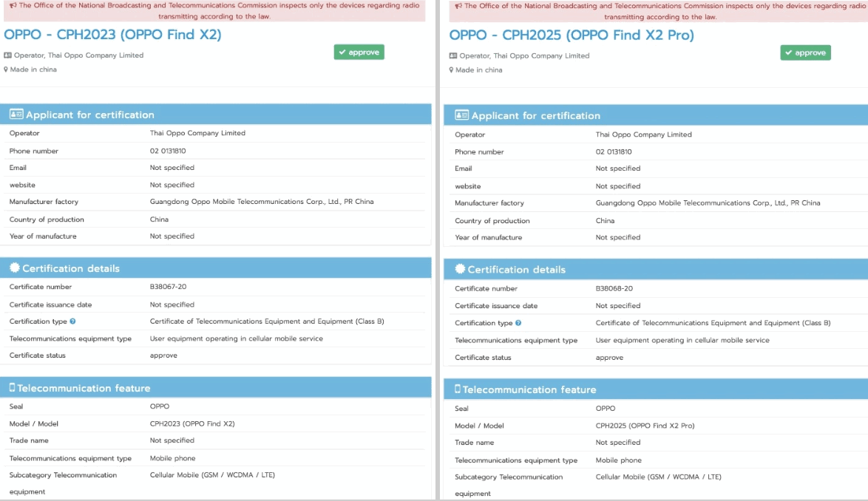Click right panel Manufacturer factory Guangdong Oppo value
868x501 pixels.
tap(708, 203)
